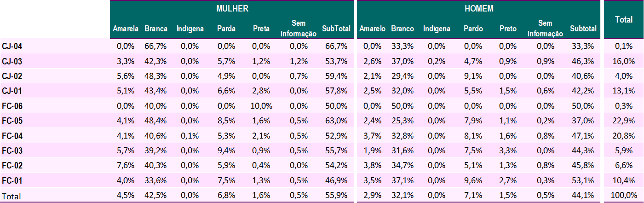644x203 pixels.
Task: Click the 100,0% grand total cell
Action: pyautogui.click(x=624, y=195)
